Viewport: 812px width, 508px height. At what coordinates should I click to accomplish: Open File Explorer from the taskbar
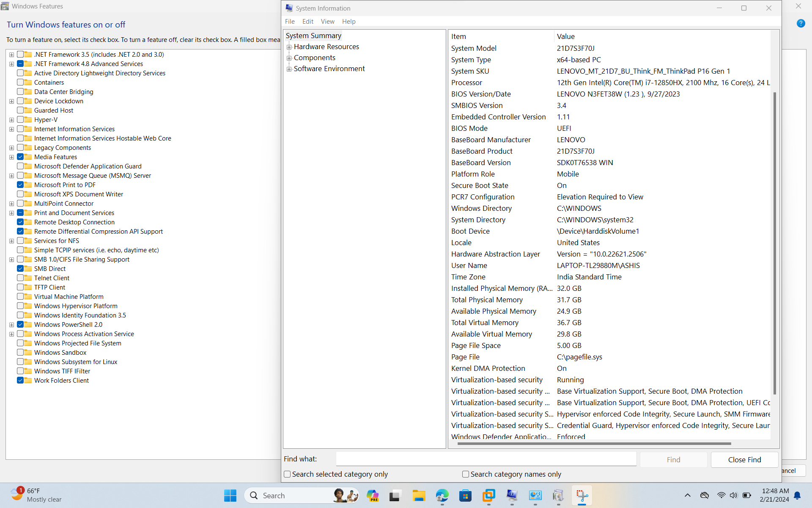click(x=419, y=495)
